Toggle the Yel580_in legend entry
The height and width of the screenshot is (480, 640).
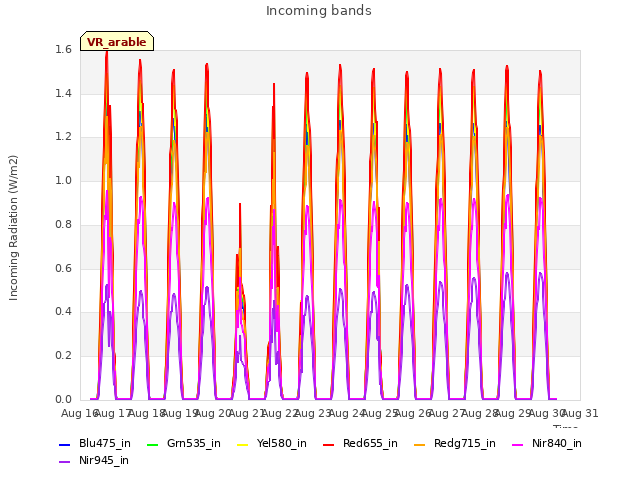click(272, 443)
